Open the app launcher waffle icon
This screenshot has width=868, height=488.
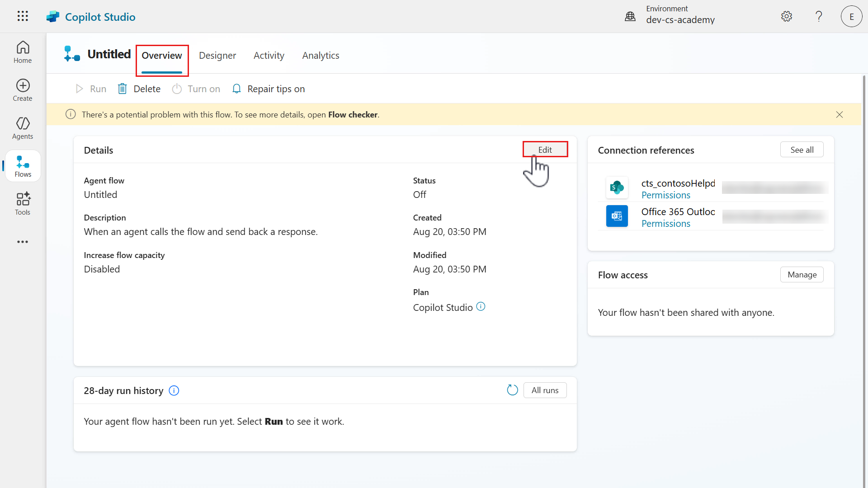(x=23, y=16)
